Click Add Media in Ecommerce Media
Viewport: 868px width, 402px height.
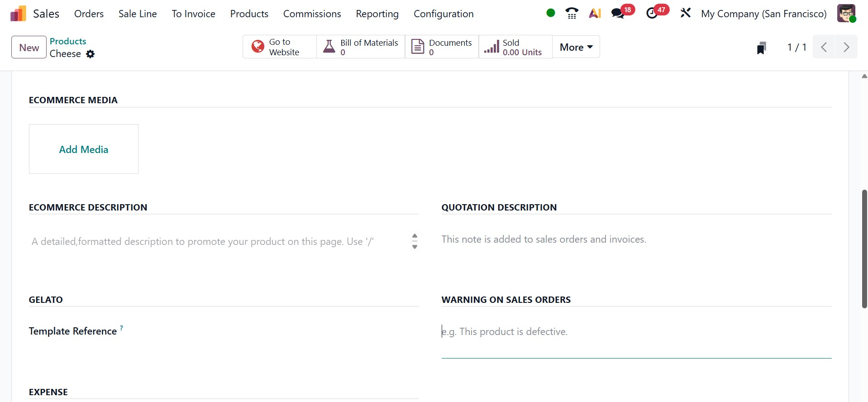84,149
